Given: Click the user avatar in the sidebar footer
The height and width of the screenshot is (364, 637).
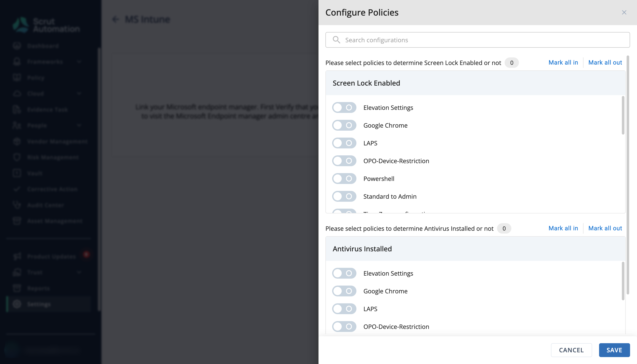Looking at the screenshot, I should pyautogui.click(x=12, y=350).
